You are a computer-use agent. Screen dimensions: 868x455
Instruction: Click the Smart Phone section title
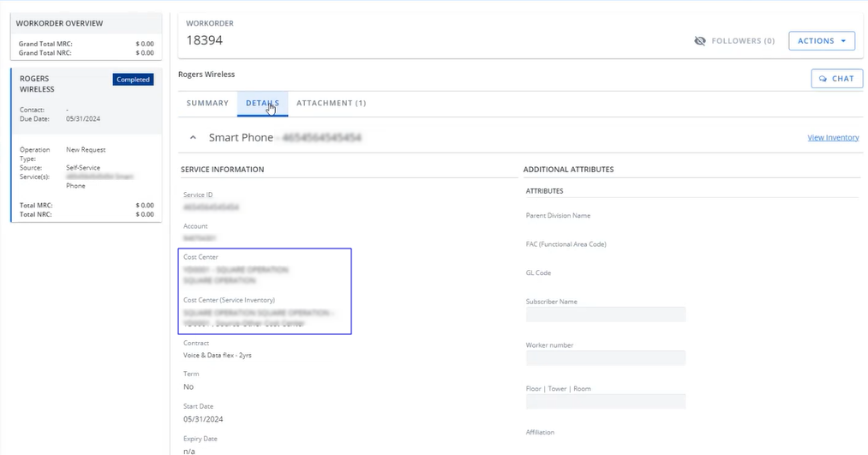[241, 138]
